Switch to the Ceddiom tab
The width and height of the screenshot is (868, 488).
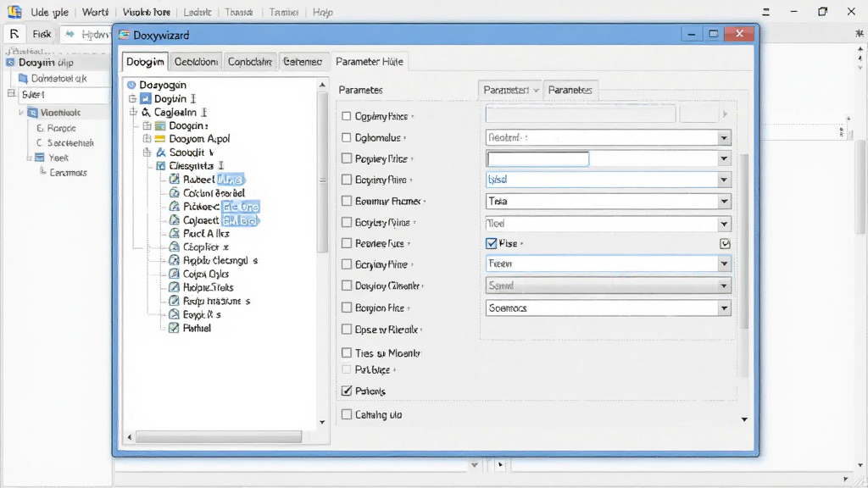(196, 61)
